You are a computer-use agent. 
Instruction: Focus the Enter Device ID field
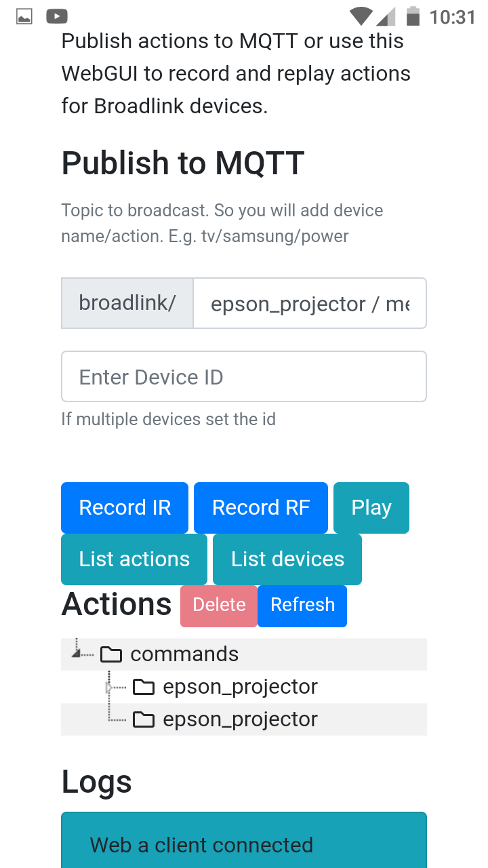(x=244, y=376)
